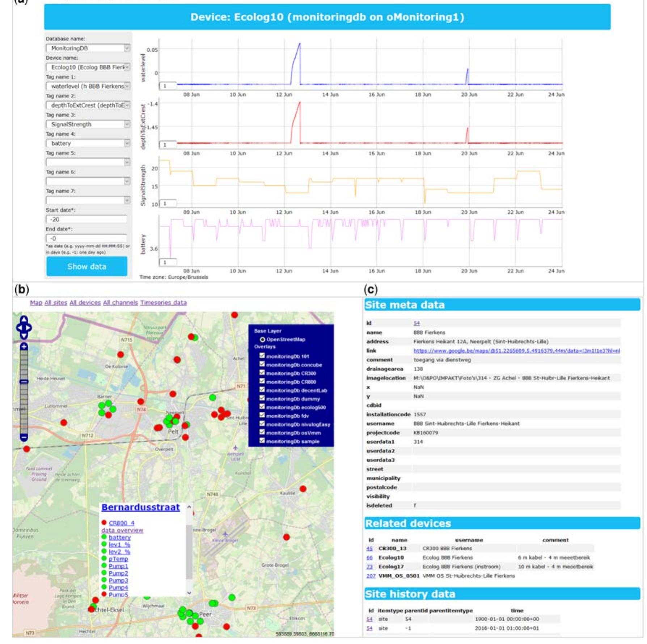Select the OpenStreetMap base layer radio
The width and height of the screenshot is (647, 644).
click(x=262, y=339)
